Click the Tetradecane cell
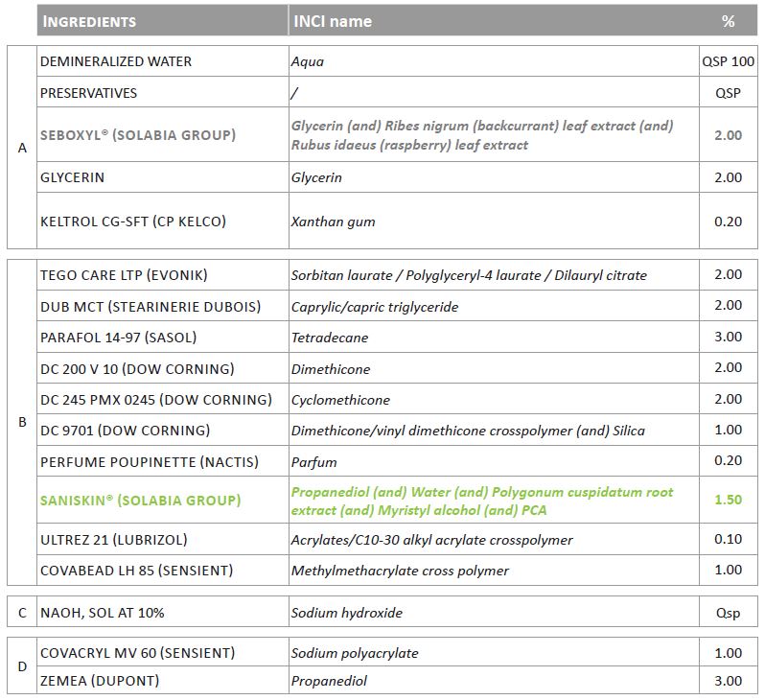This screenshot has width=765, height=700. click(x=494, y=337)
